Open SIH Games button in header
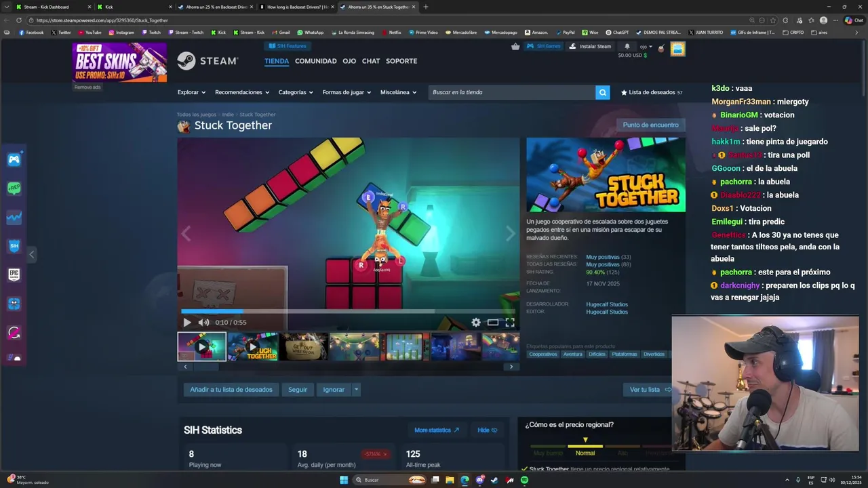 [544, 46]
